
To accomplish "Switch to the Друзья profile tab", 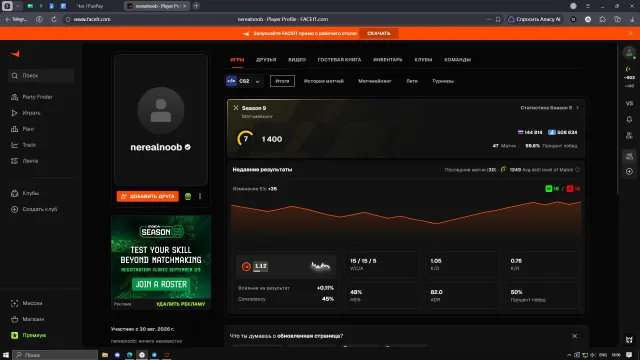I will click(266, 60).
